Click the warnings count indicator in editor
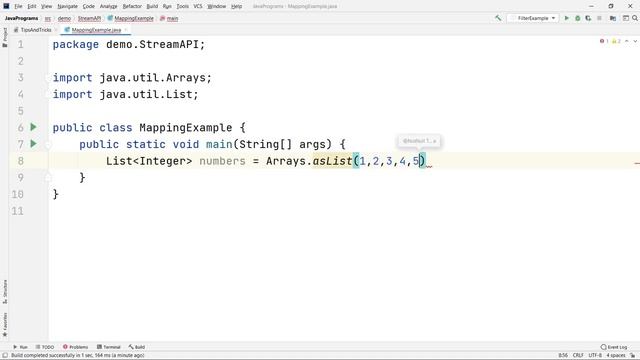This screenshot has width=640, height=360. 616,41
